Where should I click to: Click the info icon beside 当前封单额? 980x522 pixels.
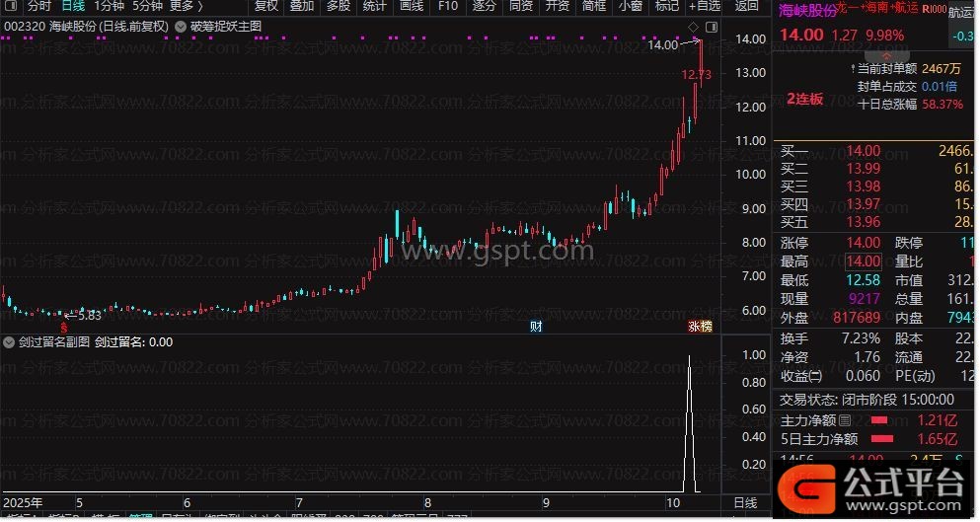852,69
